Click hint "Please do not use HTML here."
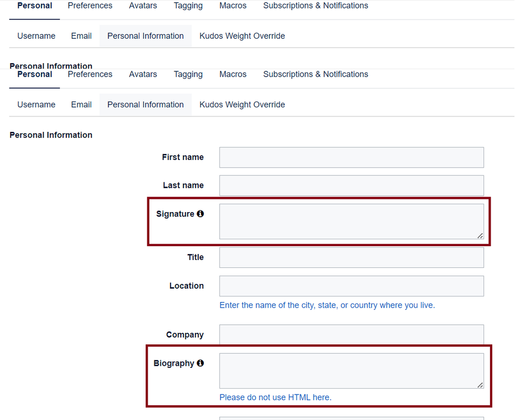The image size is (531, 420). pyautogui.click(x=275, y=397)
